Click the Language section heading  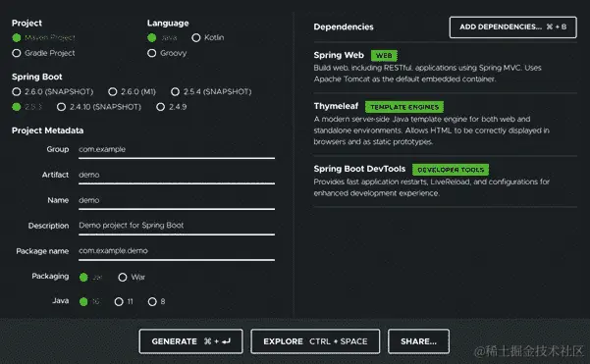[168, 23]
